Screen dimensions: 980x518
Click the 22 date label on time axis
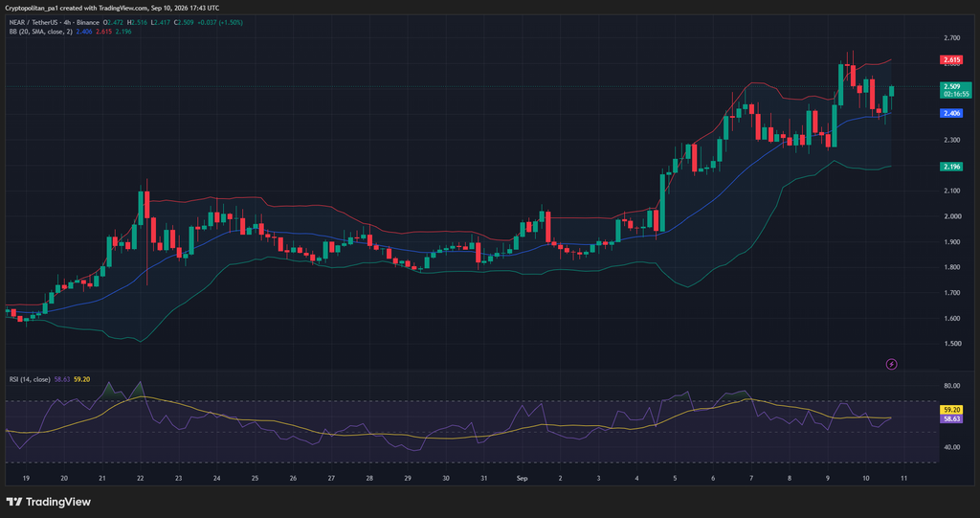[140, 478]
